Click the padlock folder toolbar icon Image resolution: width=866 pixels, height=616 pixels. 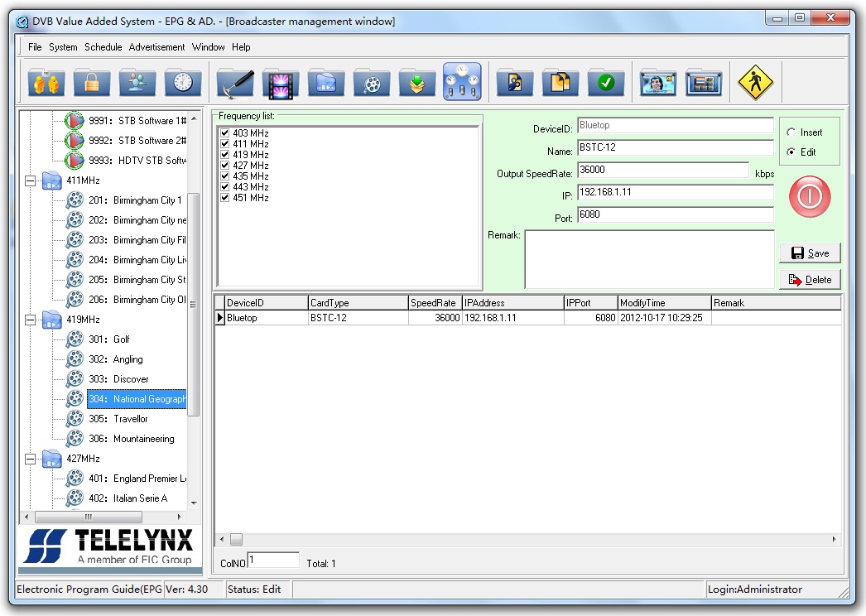point(92,83)
